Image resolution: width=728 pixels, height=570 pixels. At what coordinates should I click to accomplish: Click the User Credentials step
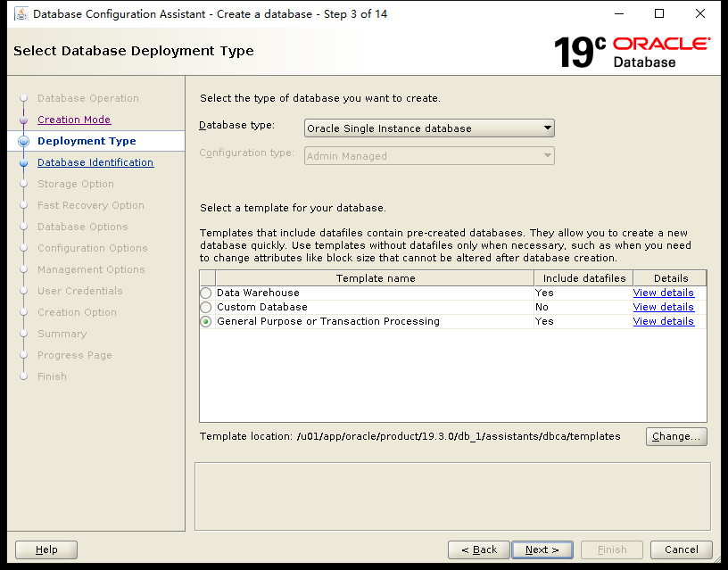point(80,291)
